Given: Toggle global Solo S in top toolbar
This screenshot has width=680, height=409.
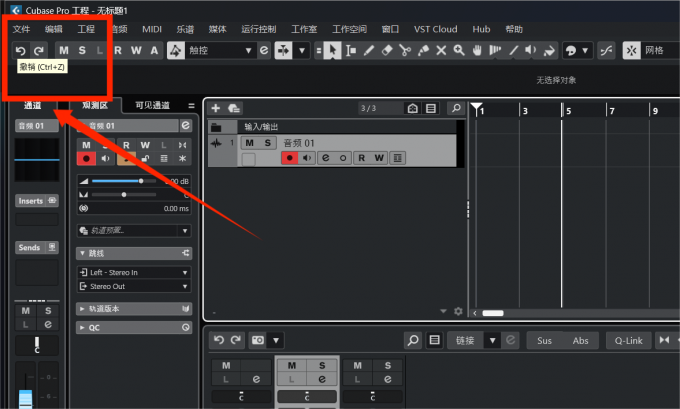Looking at the screenshot, I should [82, 50].
